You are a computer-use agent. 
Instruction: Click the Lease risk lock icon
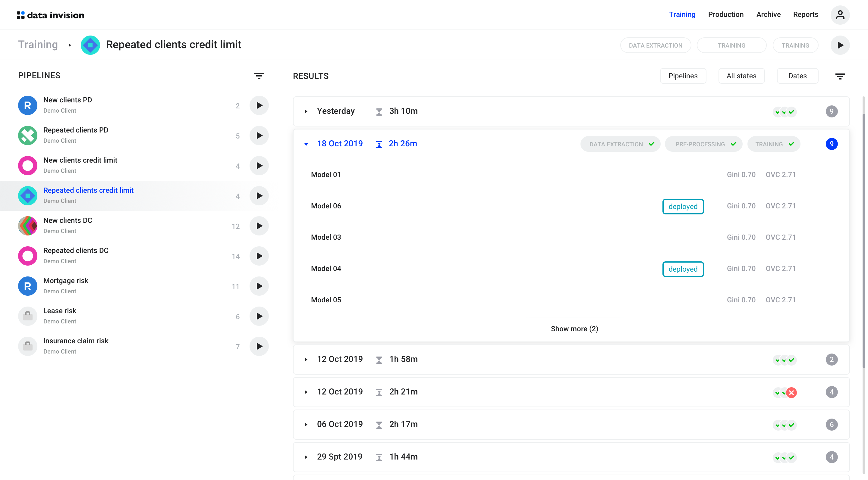point(28,316)
